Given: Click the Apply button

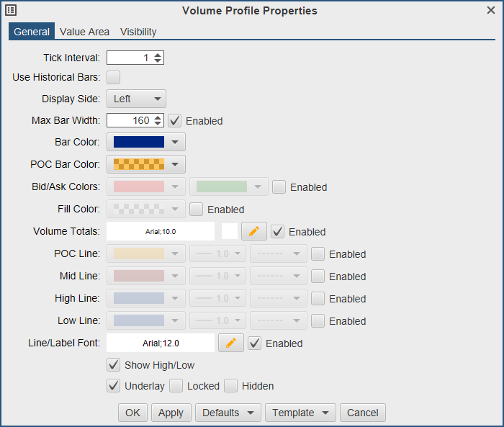Looking at the screenshot, I should (x=171, y=413).
